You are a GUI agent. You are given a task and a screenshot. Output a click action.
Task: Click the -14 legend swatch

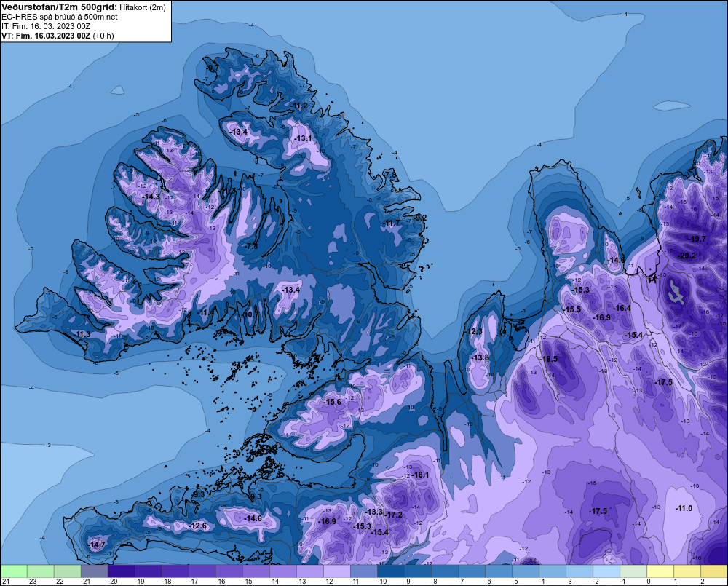click(x=282, y=571)
